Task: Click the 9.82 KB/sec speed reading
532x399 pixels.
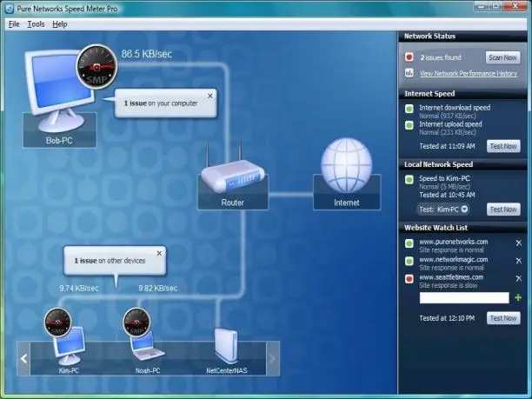Action: pos(157,289)
